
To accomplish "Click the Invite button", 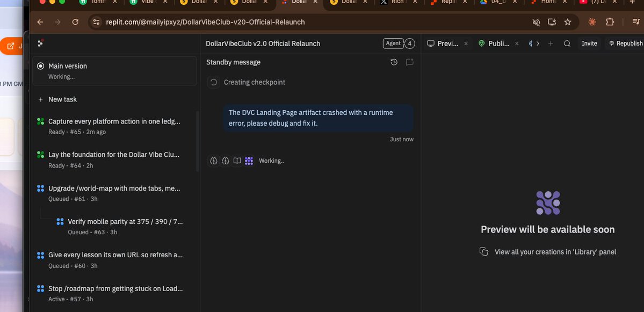I will coord(589,43).
